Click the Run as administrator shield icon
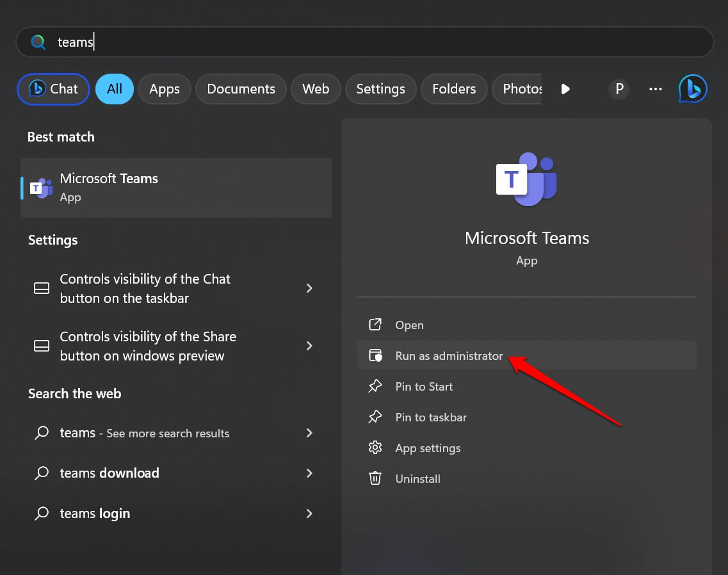728x575 pixels. 375,355
